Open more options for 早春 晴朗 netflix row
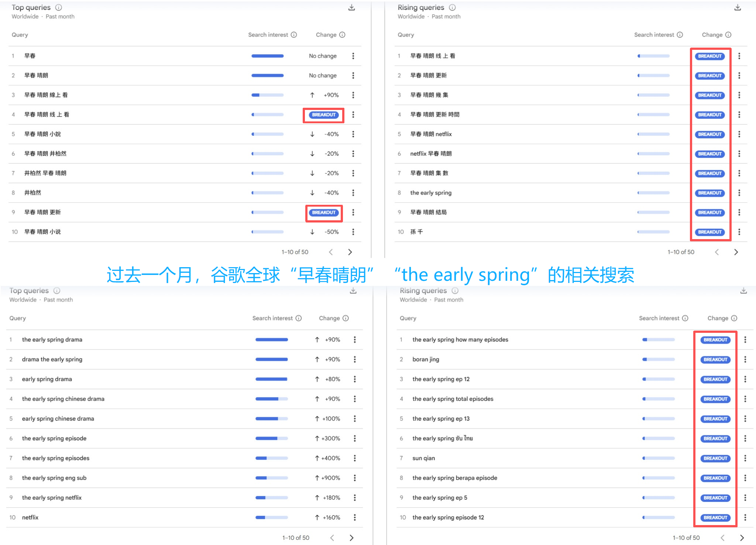This screenshot has height=545, width=756. click(739, 134)
